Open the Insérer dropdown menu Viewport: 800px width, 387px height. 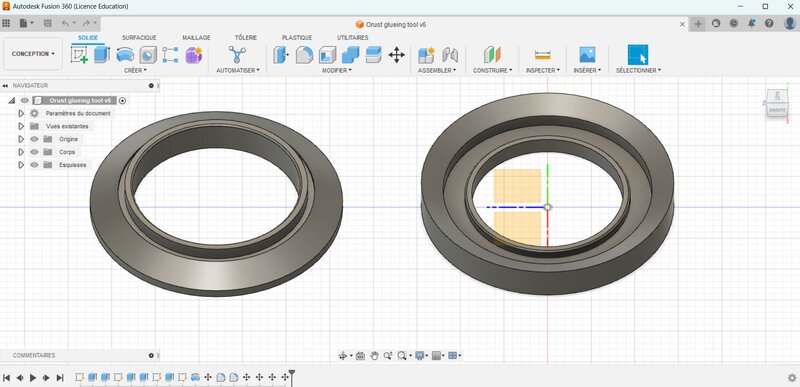tap(587, 70)
